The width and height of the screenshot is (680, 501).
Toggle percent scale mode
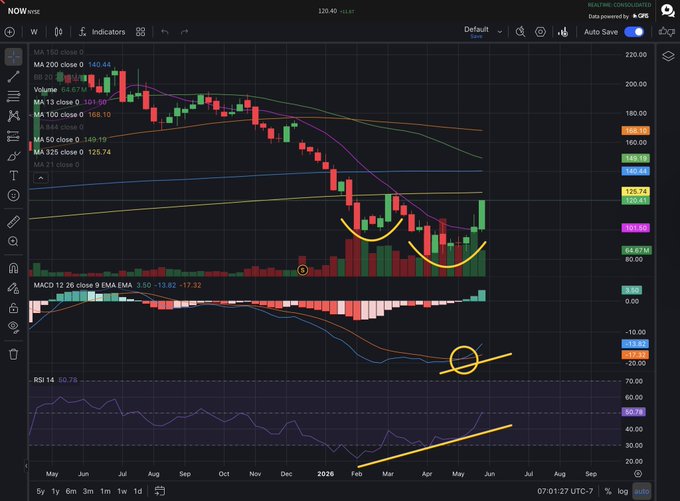[608, 491]
